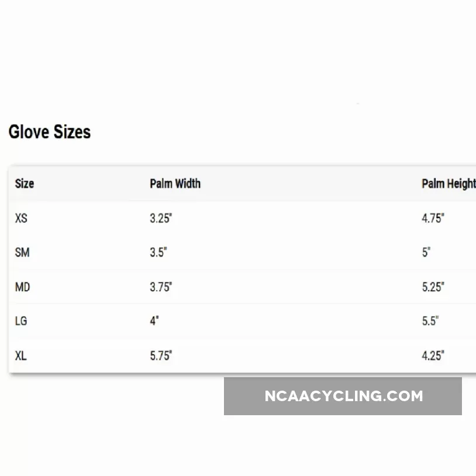Choose the XL size row label
Screen dimensions: 476x476
pos(20,356)
